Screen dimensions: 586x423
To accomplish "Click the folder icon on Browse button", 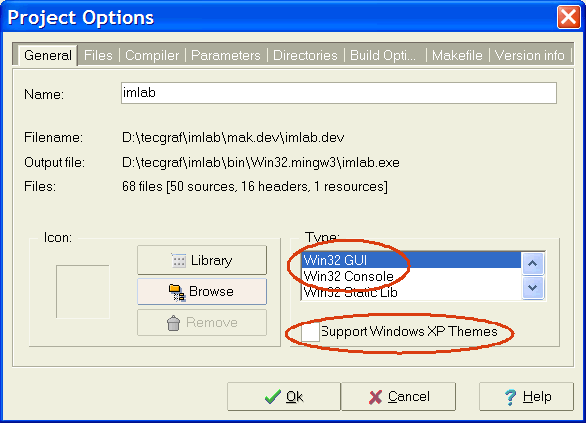I will coord(177,292).
